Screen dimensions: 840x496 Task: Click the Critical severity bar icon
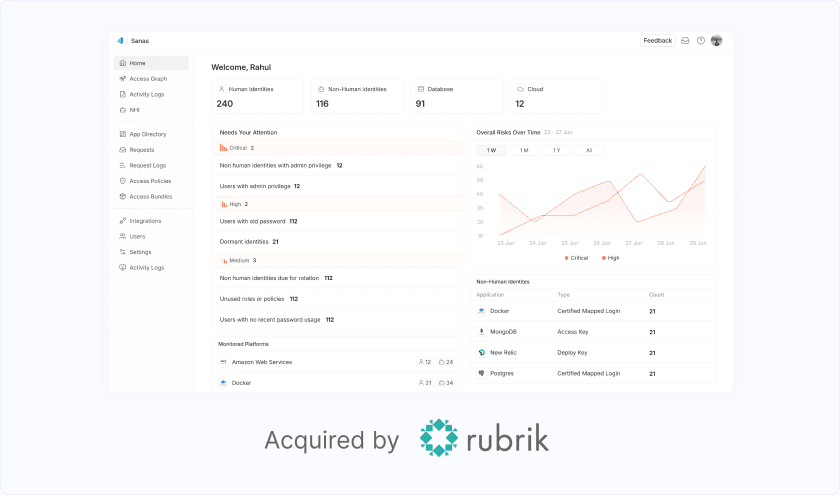[223, 148]
